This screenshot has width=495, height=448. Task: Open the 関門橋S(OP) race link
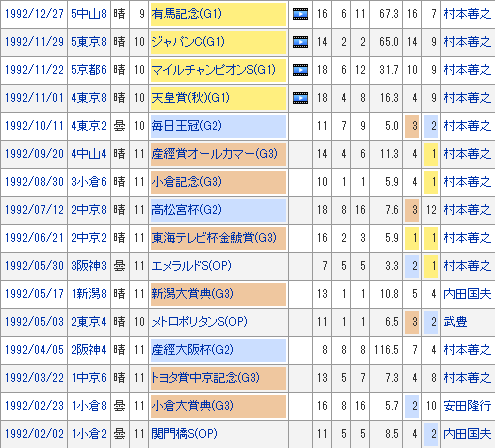pos(184,434)
